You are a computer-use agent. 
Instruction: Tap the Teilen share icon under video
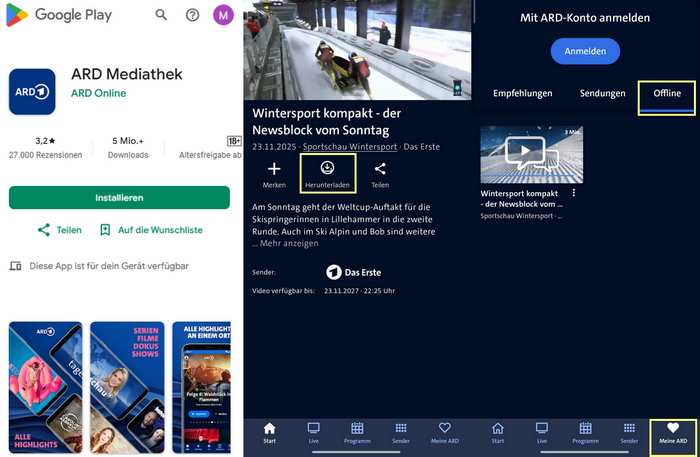380,169
